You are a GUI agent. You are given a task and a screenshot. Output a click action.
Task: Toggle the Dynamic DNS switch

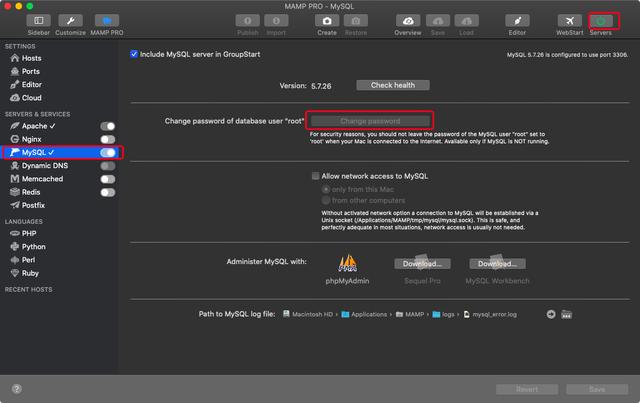coord(108,166)
